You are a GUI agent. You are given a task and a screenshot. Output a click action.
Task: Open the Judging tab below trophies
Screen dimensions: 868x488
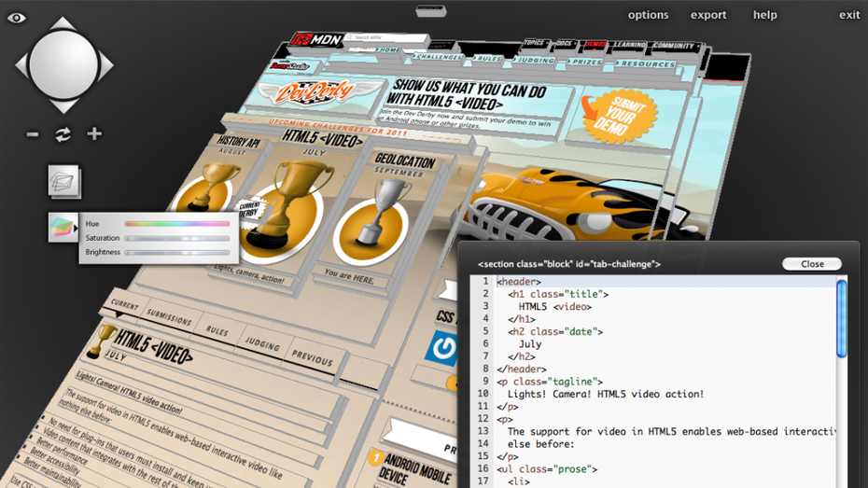pyautogui.click(x=262, y=344)
